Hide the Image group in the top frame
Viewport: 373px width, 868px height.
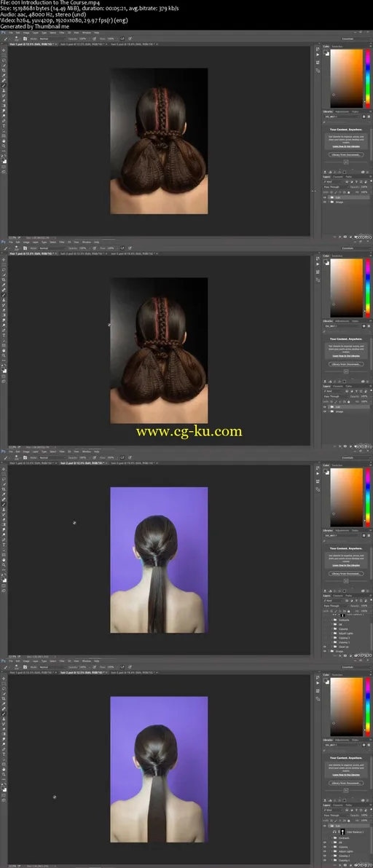[x=325, y=202]
